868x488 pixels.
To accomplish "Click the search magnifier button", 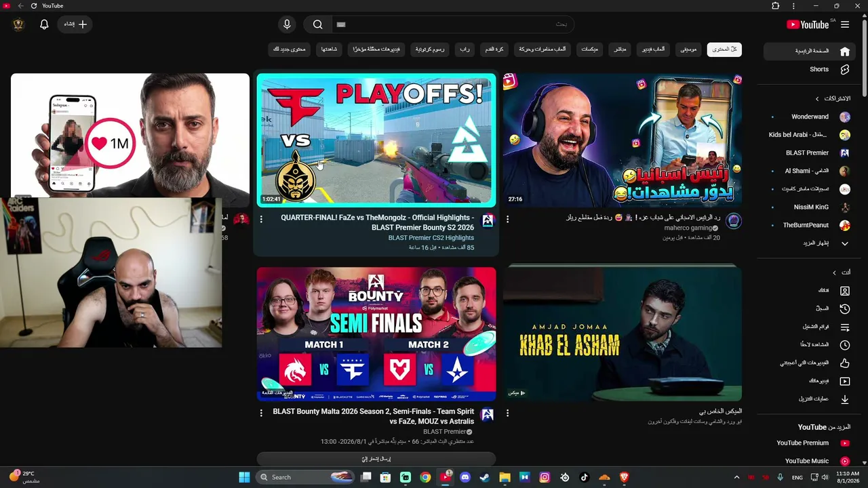I will click(x=317, y=24).
